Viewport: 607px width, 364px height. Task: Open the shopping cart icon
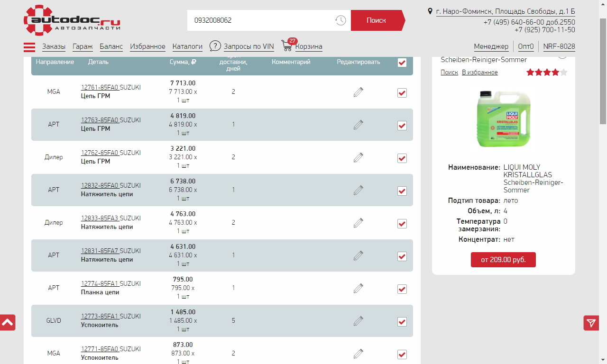[287, 46]
